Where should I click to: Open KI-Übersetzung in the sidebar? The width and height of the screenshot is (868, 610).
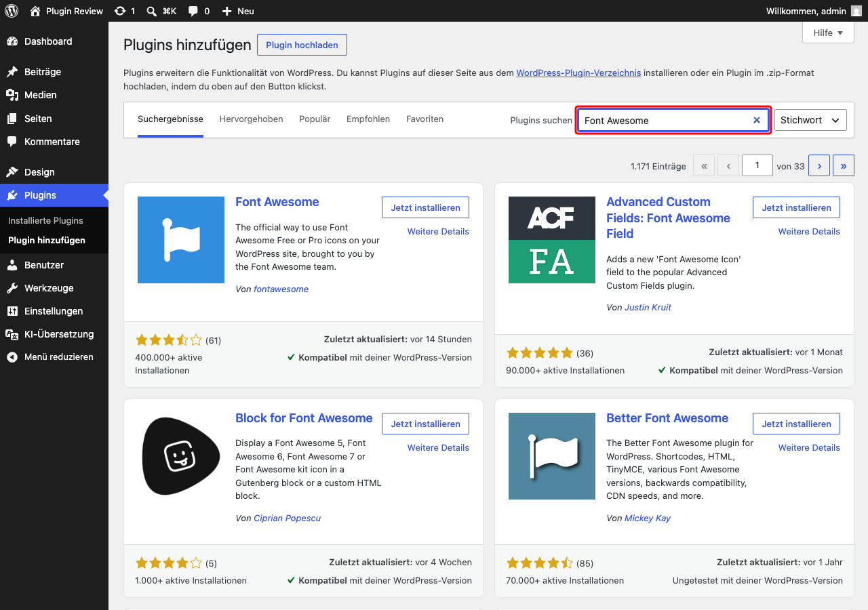click(x=54, y=334)
